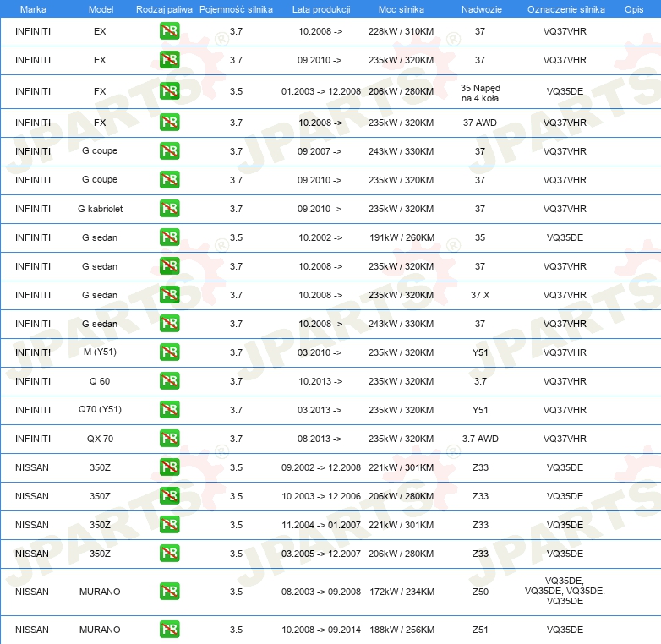Select the 3.7 AWD body cell
The height and width of the screenshot is (644, 661).
(480, 439)
